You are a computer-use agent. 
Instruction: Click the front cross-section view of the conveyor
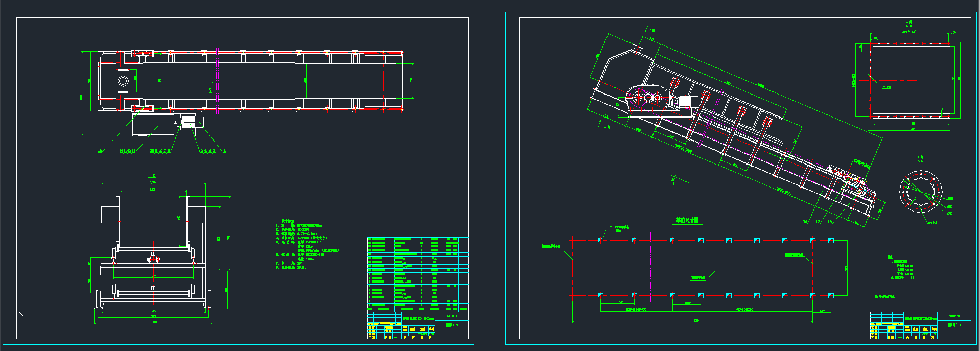[153, 245]
